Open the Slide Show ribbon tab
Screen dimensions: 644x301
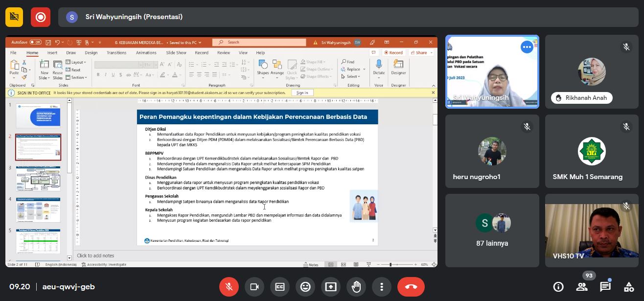176,53
